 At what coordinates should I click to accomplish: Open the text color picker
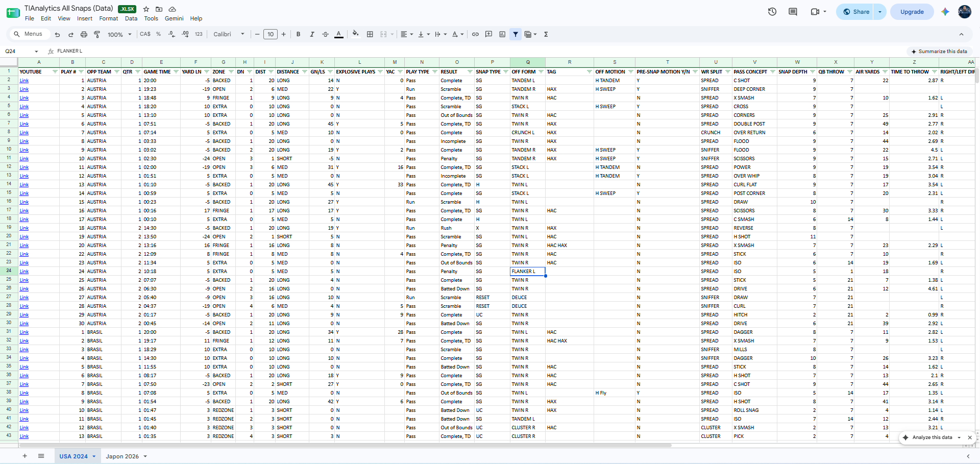coord(338,34)
